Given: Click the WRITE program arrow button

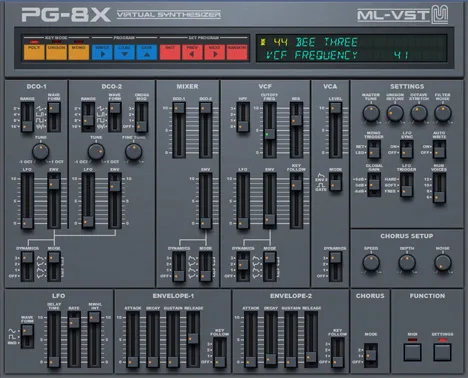Looking at the screenshot, I should [x=102, y=52].
